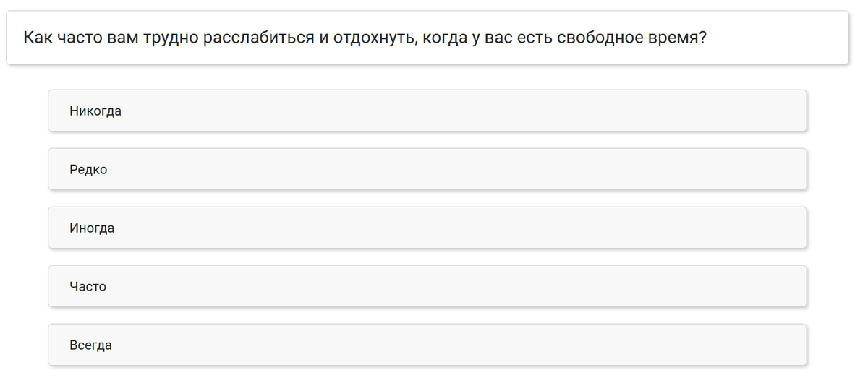The width and height of the screenshot is (868, 391).
Task: Answer the question with "Always" (Всегда)
Action: [427, 345]
